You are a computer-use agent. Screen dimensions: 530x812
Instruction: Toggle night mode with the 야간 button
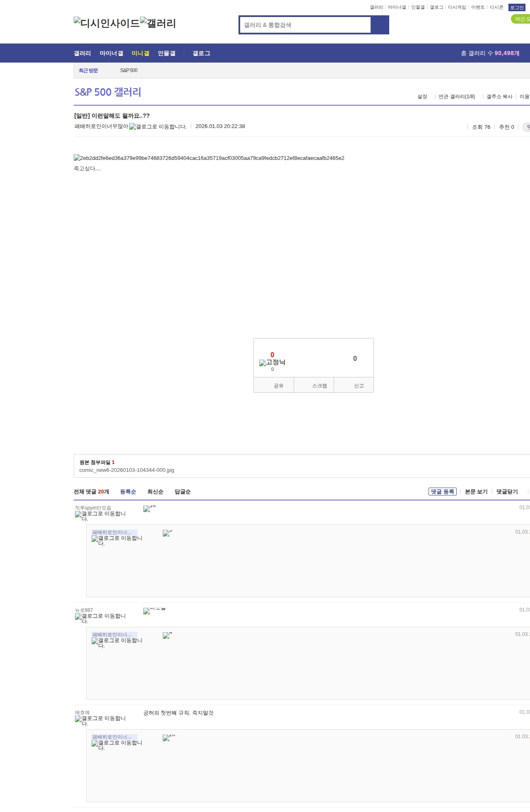pos(521,19)
